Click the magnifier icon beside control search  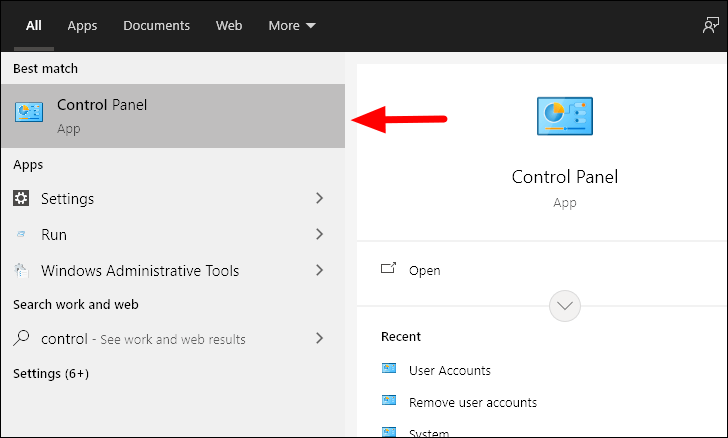tap(21, 338)
